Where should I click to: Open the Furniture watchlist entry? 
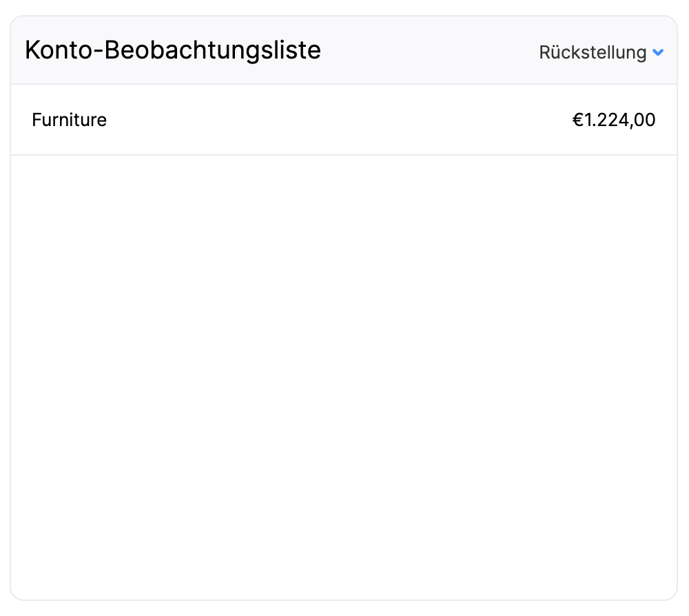pyautogui.click(x=69, y=120)
